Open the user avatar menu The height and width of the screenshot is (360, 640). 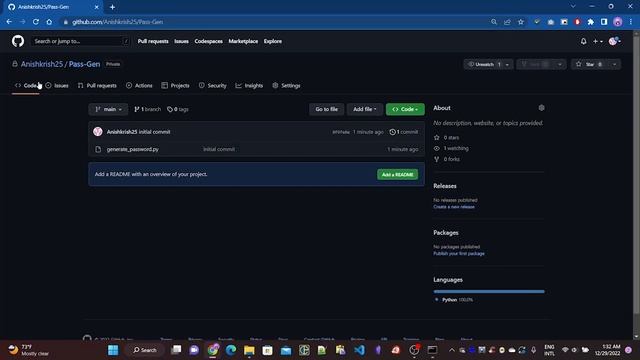pos(614,41)
